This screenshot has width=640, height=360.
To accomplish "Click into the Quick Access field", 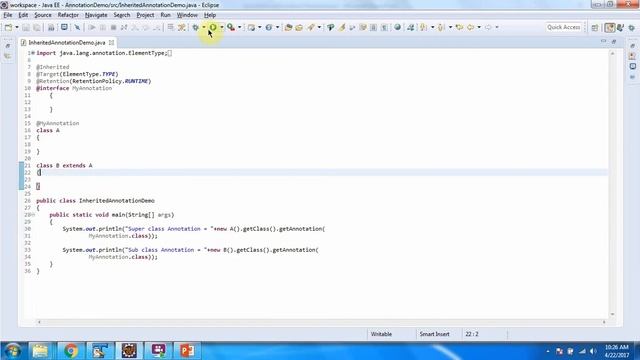I will tap(564, 27).
